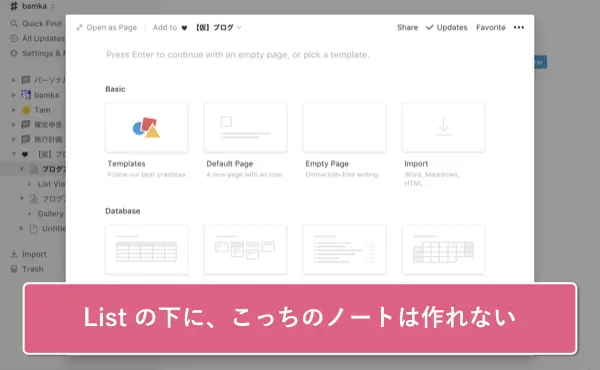Image resolution: width=600 pixels, height=370 pixels.
Task: Click the bamka workspace logo icon
Action: click(14, 6)
